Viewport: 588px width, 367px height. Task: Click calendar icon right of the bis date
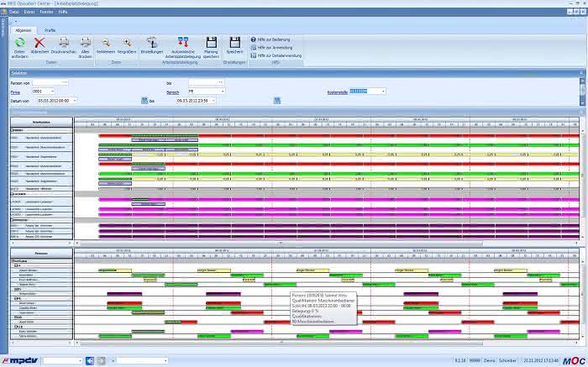pos(277,101)
